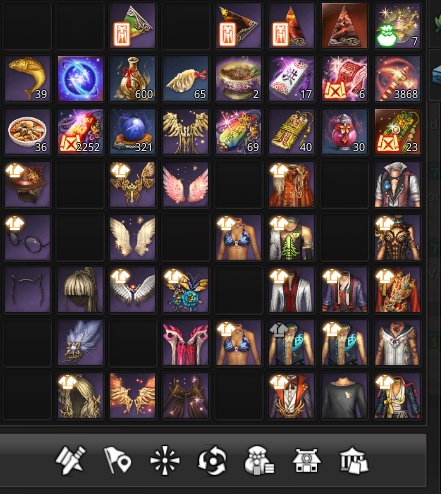441x494 pixels.
Task: Select the blue crystal ball stack of 321
Action: click(x=133, y=131)
